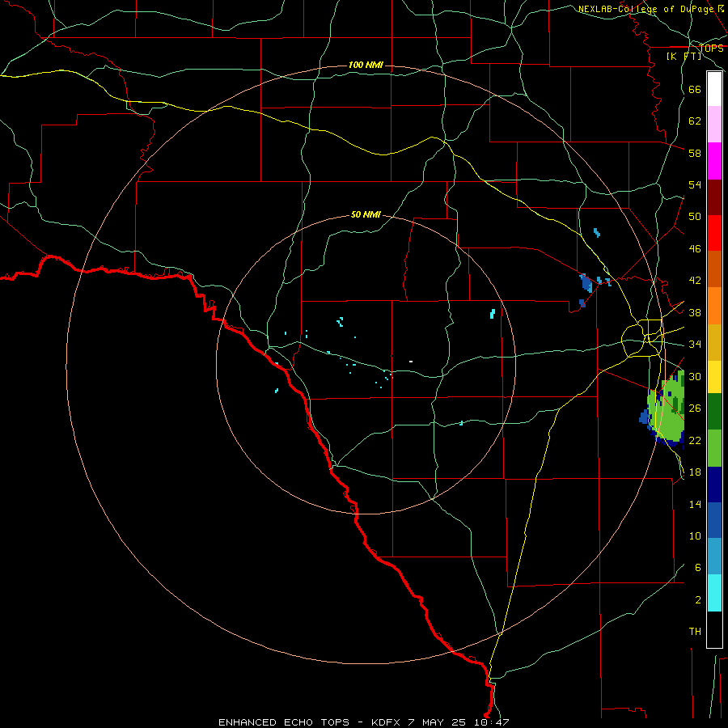Select the yellow legend swatch
728x728 pixels.
coord(714,376)
